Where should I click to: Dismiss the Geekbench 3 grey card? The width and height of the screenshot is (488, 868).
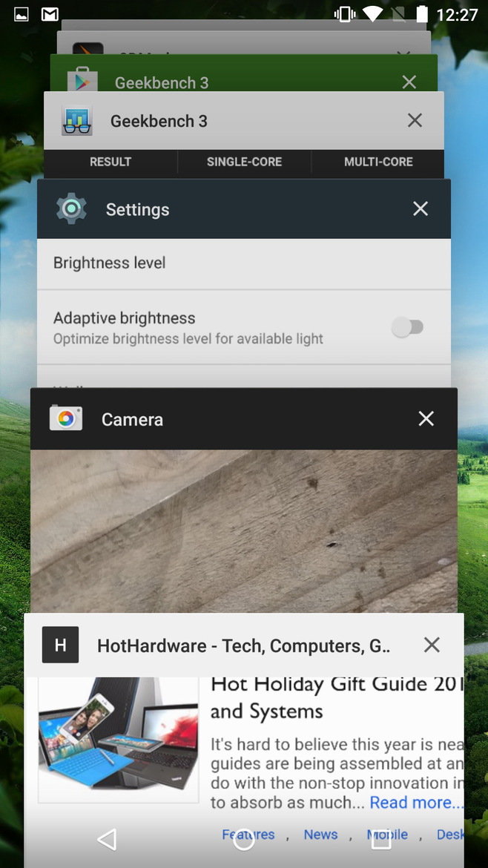click(x=415, y=120)
